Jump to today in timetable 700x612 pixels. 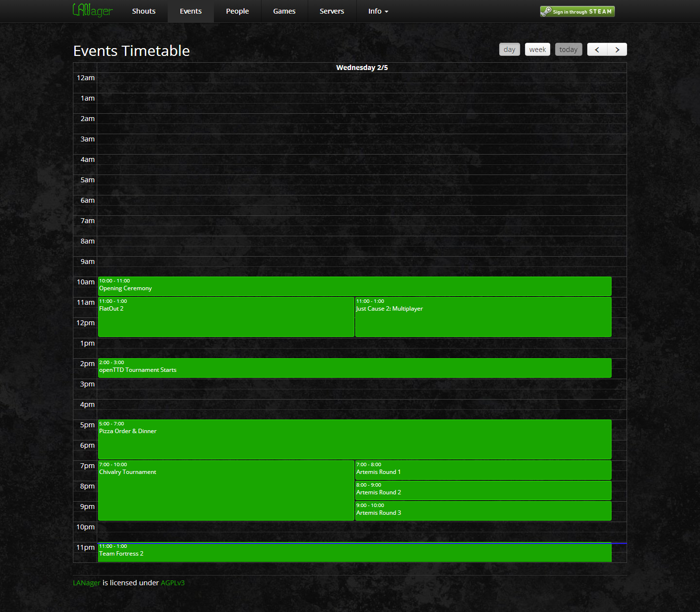click(568, 50)
